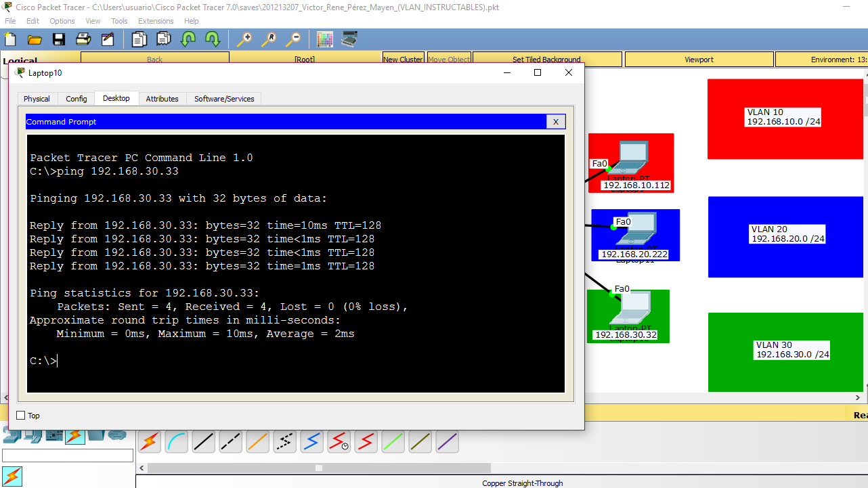Click the cable list horizontal scrollbar thumb
868x488 pixels.
[x=319, y=468]
